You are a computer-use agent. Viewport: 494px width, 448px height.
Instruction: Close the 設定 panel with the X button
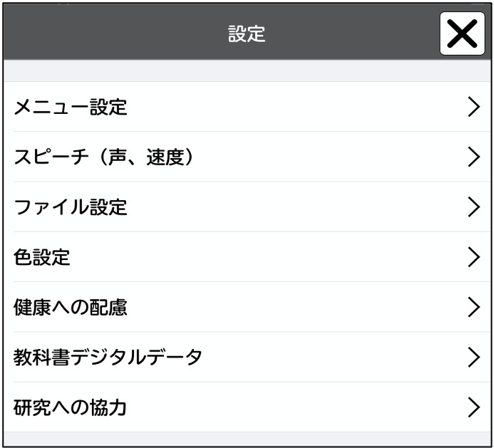[462, 33]
